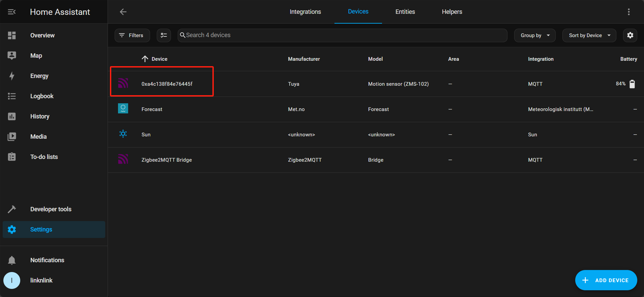Switch to the Helpers tab
This screenshot has width=644, height=297.
(x=452, y=12)
